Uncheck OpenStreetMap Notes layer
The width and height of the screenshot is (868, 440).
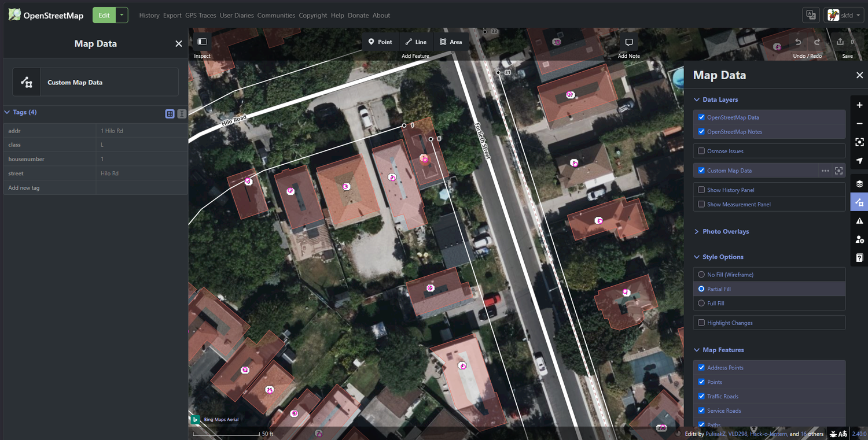[x=701, y=131]
